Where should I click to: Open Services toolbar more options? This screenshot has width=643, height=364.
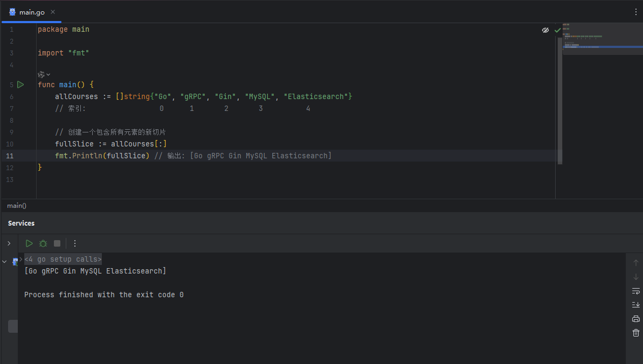(x=75, y=243)
